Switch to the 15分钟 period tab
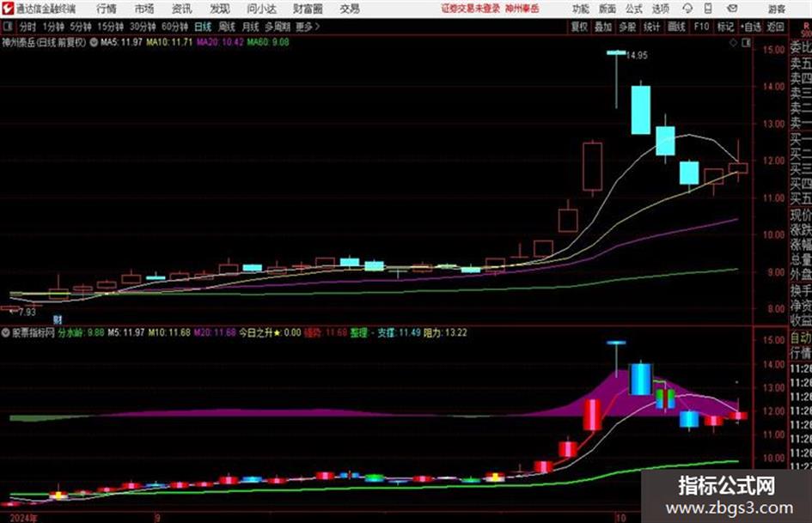Viewport: 812px width, 523px height. click(x=110, y=27)
